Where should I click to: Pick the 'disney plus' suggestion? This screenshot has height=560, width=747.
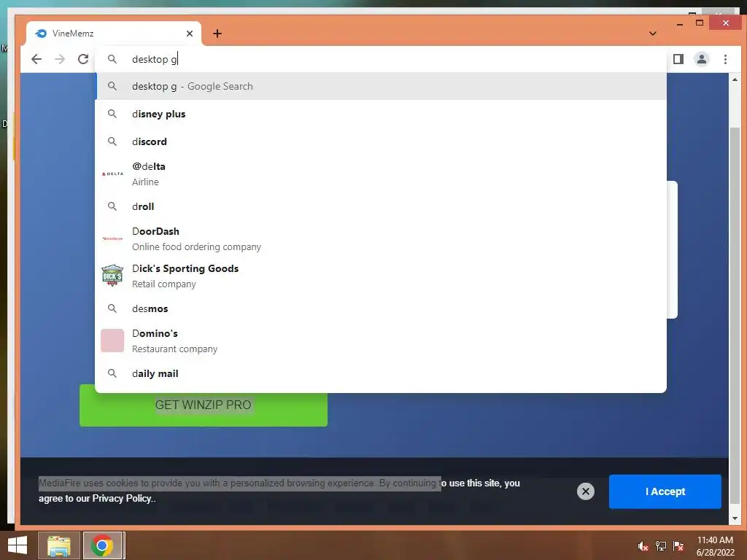pyautogui.click(x=381, y=114)
